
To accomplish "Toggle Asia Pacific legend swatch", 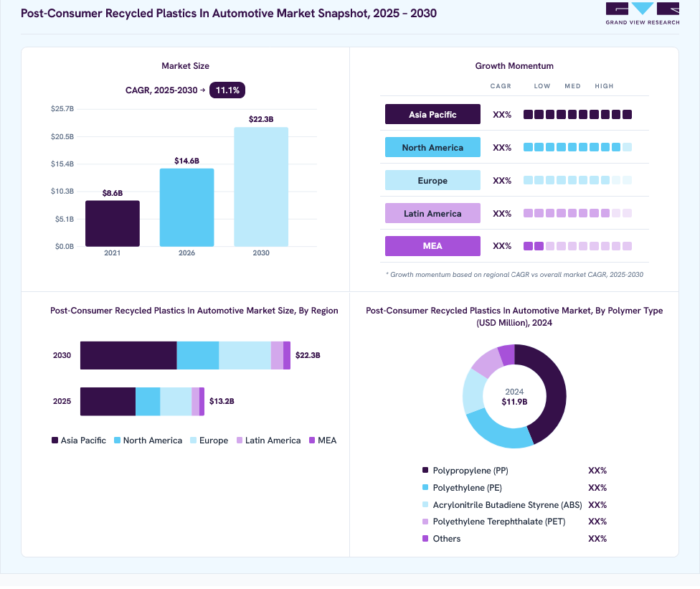I will [x=55, y=440].
